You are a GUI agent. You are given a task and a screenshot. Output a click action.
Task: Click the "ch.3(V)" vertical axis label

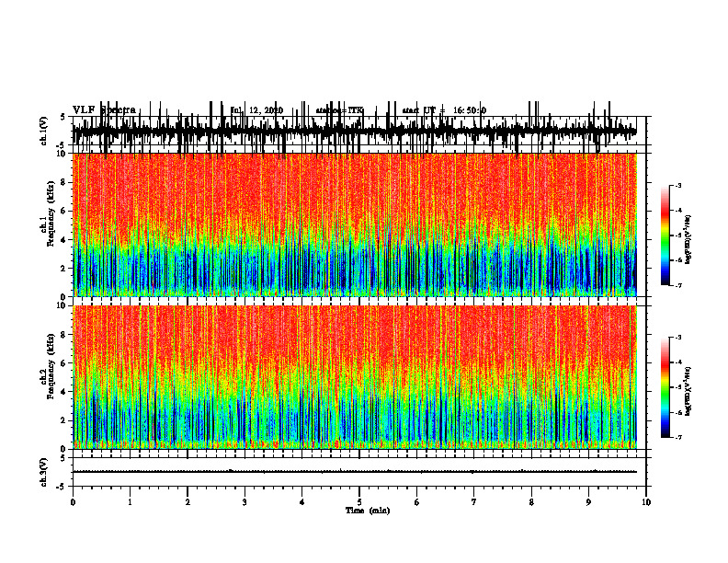click(44, 472)
